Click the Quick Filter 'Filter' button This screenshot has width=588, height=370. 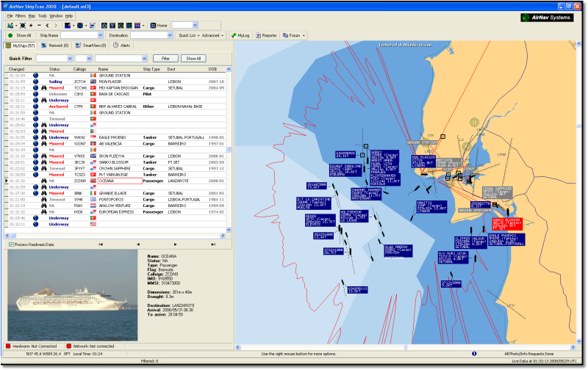[165, 59]
